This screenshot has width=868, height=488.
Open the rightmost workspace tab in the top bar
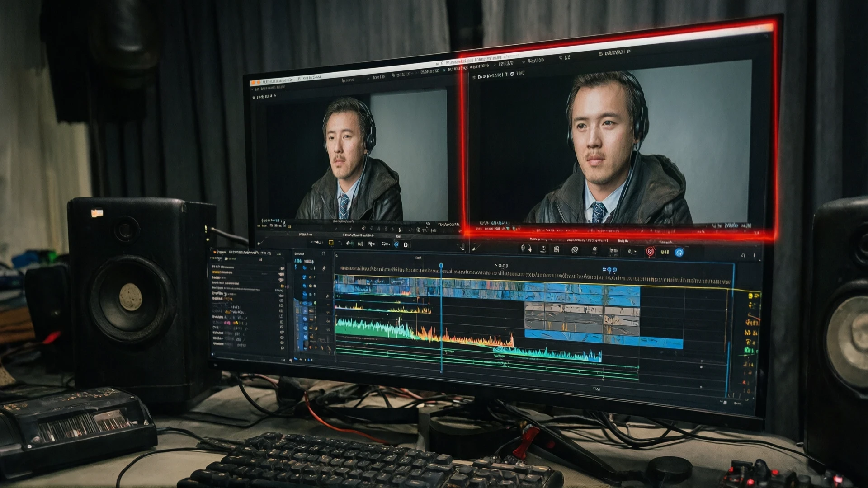(x=614, y=53)
